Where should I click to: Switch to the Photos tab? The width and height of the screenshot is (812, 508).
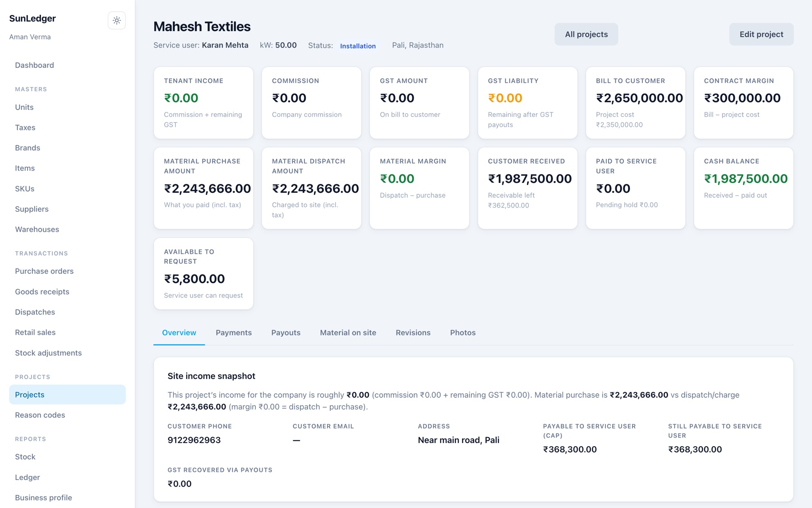[463, 333]
